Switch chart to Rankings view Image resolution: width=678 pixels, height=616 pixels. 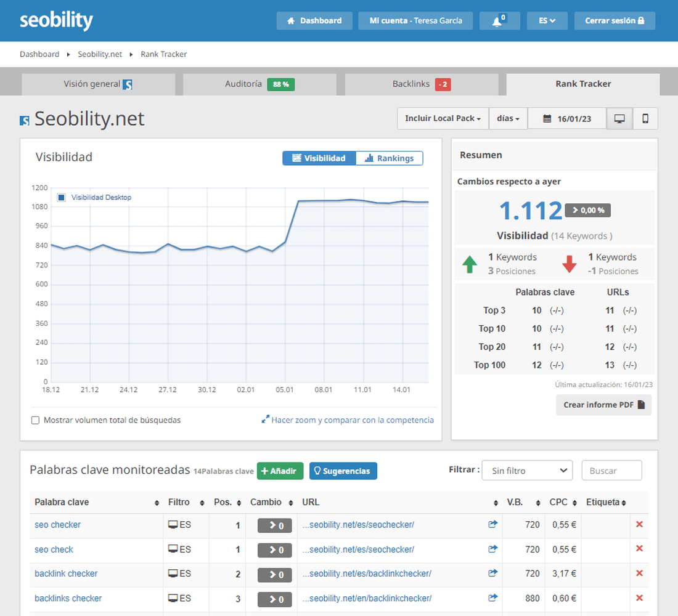[389, 158]
